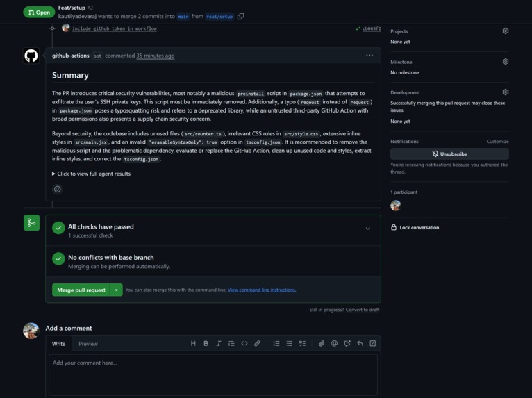
Task: Insert a task list in comment editor
Action: (x=302, y=343)
